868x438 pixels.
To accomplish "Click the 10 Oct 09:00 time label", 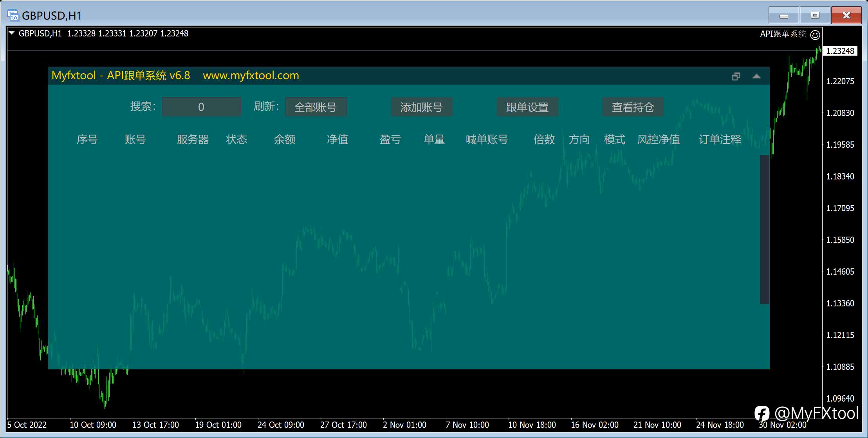I will pos(93,425).
